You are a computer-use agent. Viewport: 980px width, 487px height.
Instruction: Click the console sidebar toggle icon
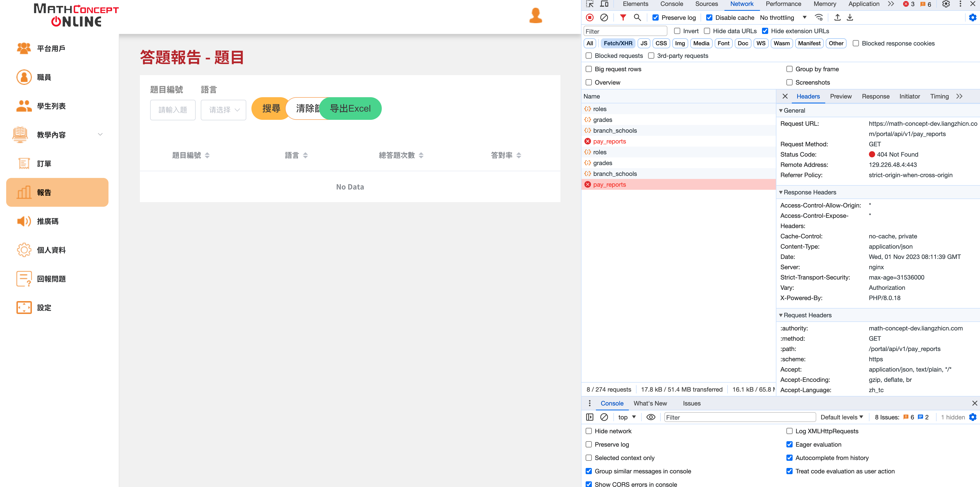pos(590,417)
